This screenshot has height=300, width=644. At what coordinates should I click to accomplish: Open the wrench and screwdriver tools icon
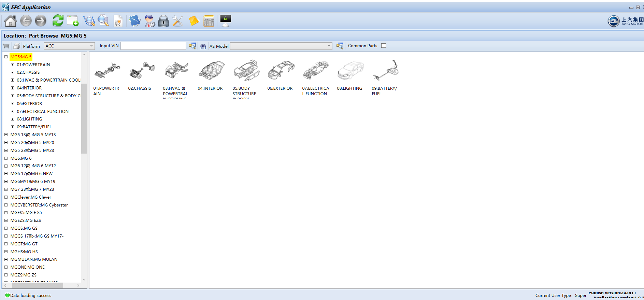point(178,21)
